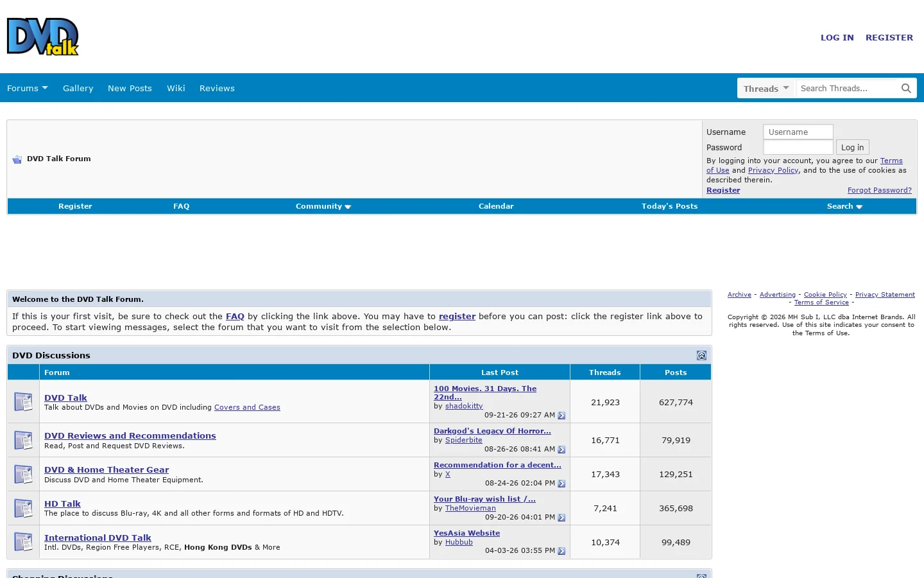The height and width of the screenshot is (578, 924).
Task: Open Reviews in top navigation
Action: click(217, 88)
